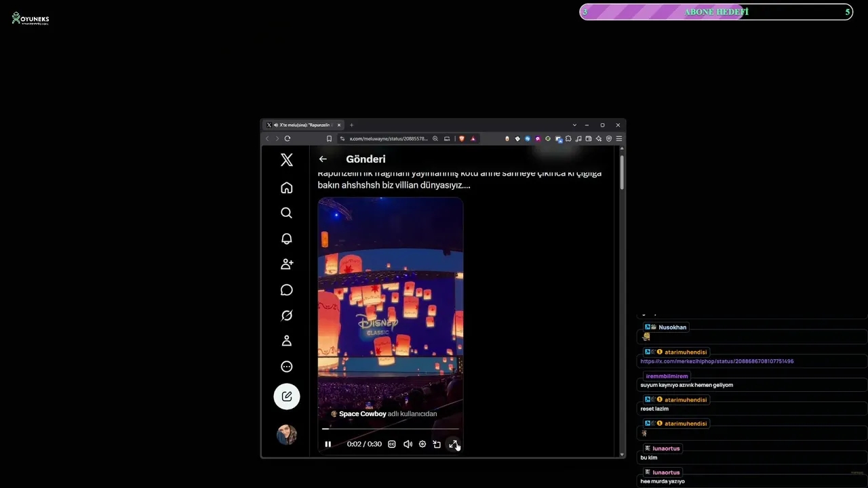
Task: Switch the video to fullscreen
Action: 454,445
